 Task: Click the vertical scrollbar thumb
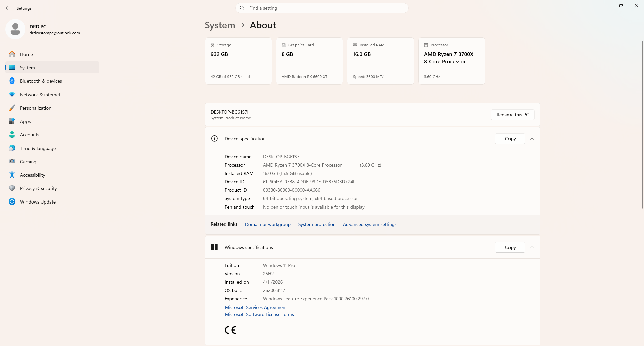642,124
